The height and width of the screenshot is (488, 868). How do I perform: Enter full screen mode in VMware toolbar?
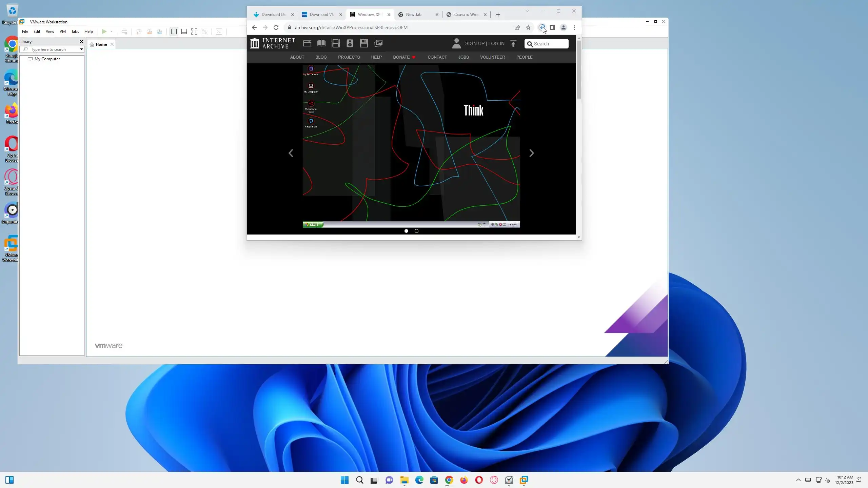(x=194, y=32)
